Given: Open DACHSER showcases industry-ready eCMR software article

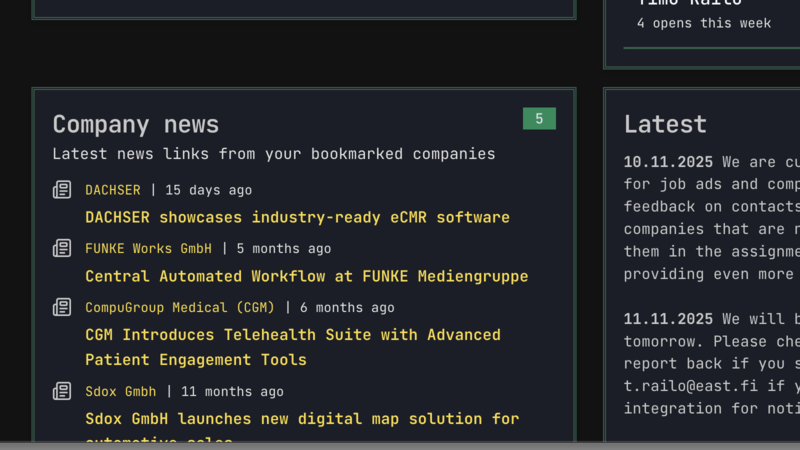Looking at the screenshot, I should pyautogui.click(x=297, y=217).
